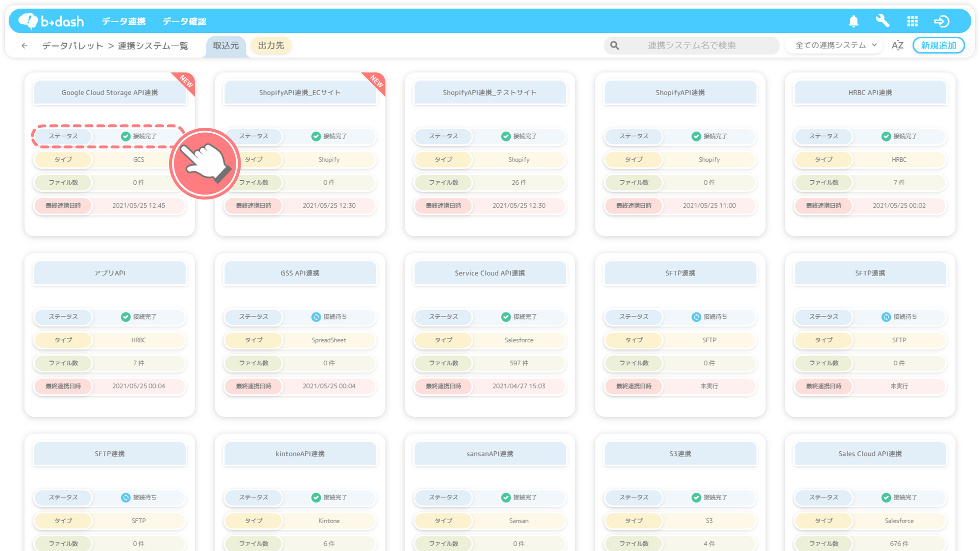
Task: Open the sansanAPI連携 card title
Action: point(490,454)
